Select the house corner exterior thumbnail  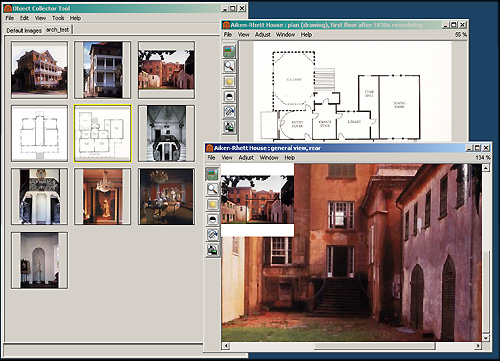click(39, 70)
